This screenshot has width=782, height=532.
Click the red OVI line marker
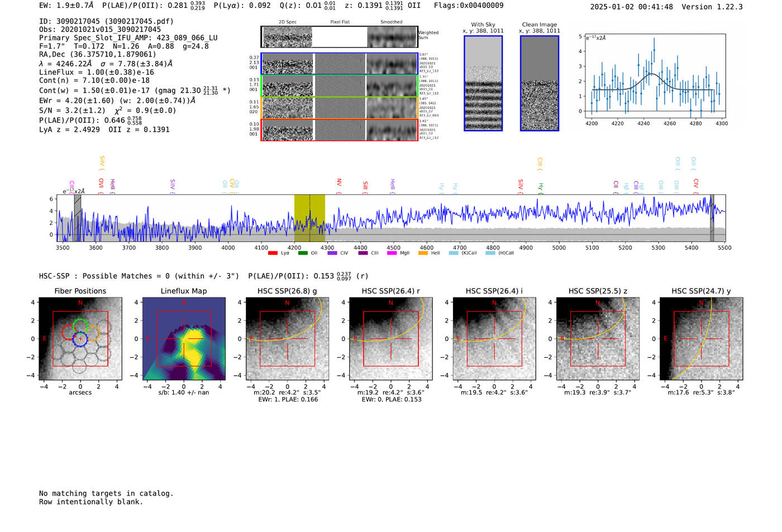(x=101, y=186)
